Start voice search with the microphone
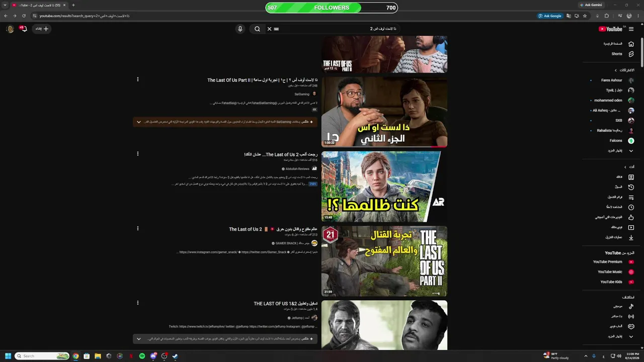The image size is (644, 362). tap(240, 29)
